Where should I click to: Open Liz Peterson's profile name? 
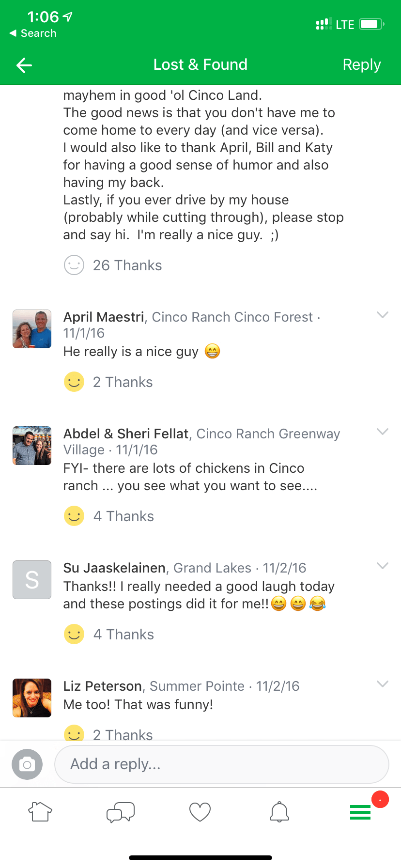tap(103, 686)
